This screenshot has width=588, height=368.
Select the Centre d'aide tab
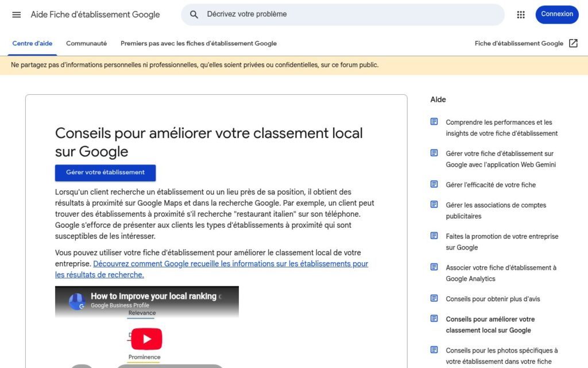click(32, 44)
